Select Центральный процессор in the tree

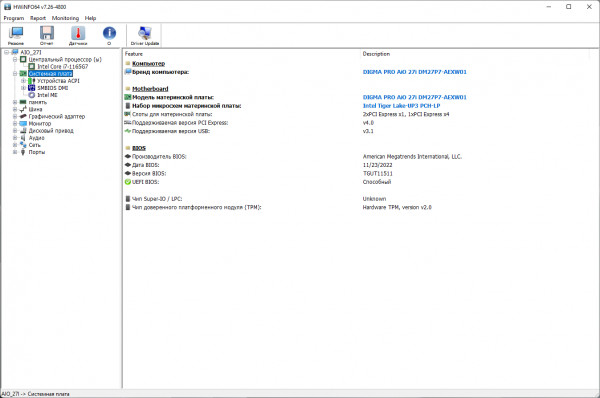pyautogui.click(x=65, y=59)
